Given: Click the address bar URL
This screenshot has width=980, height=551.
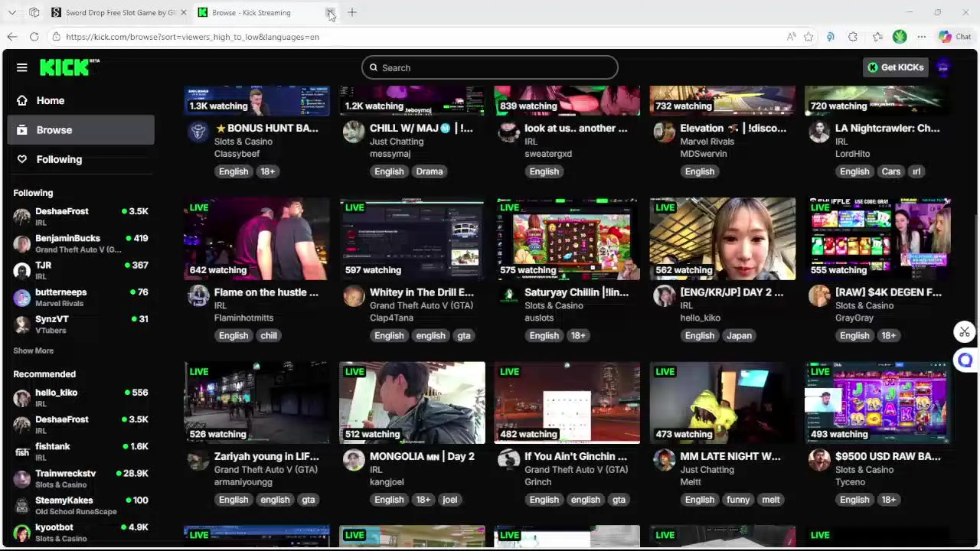Looking at the screenshot, I should click(192, 37).
